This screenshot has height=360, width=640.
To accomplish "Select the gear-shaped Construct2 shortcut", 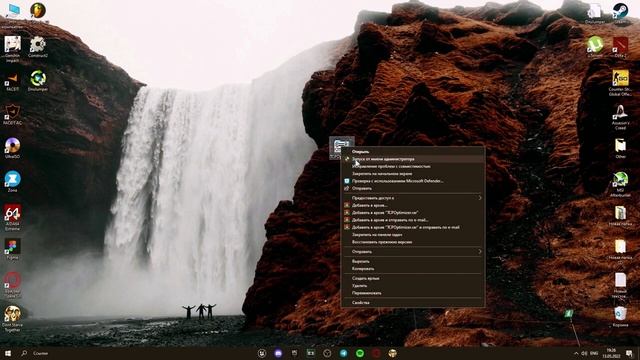I will [x=38, y=47].
